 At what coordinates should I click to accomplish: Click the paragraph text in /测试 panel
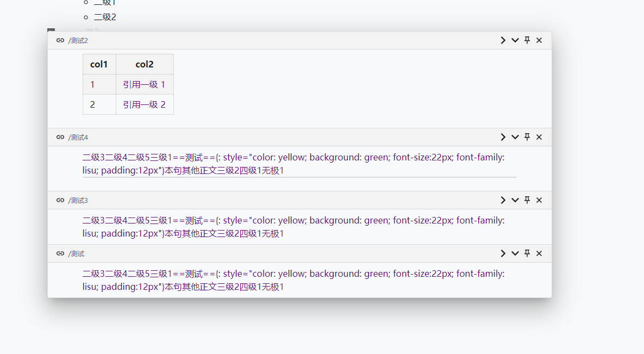pos(293,280)
